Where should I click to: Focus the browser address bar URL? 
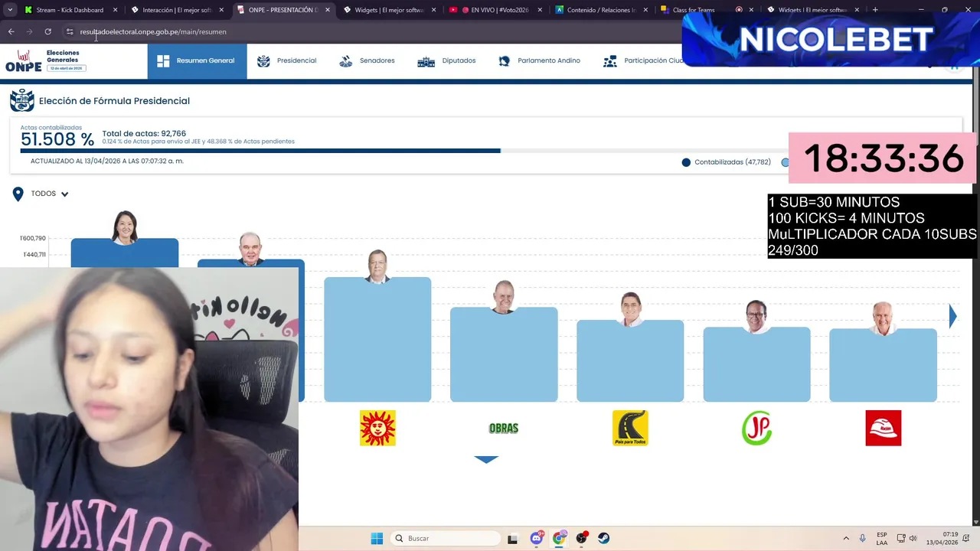(x=153, y=31)
